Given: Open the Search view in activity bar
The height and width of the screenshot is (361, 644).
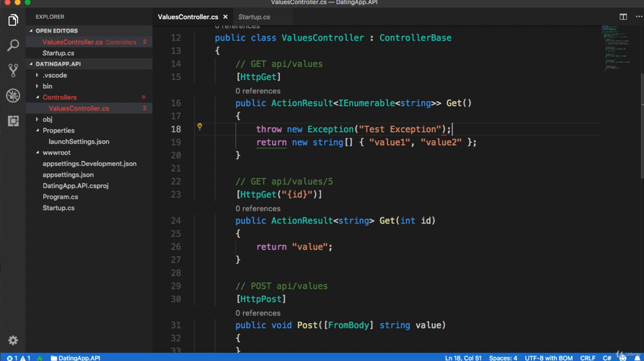Looking at the screenshot, I should (x=13, y=45).
